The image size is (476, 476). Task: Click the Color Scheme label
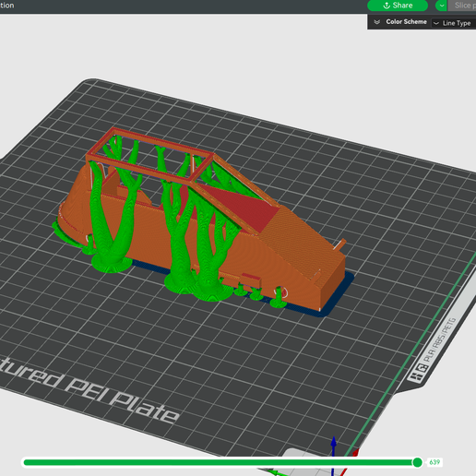[406, 22]
